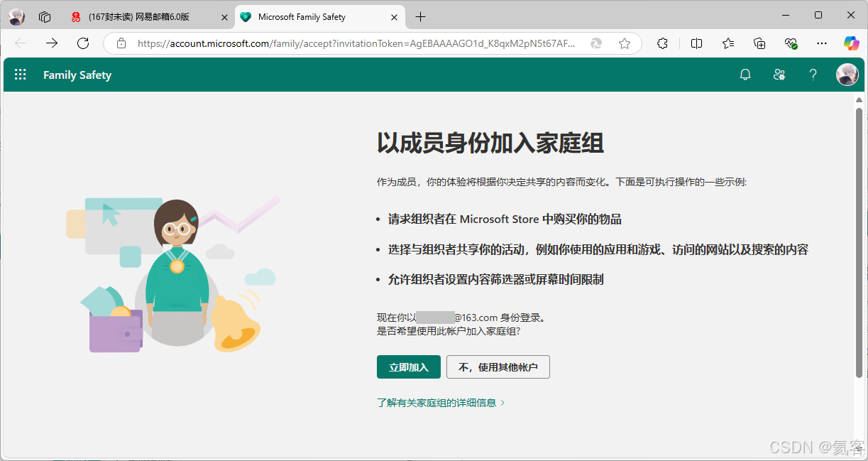
Task: Open notifications bell in Family Safety header
Action: pyautogui.click(x=745, y=75)
